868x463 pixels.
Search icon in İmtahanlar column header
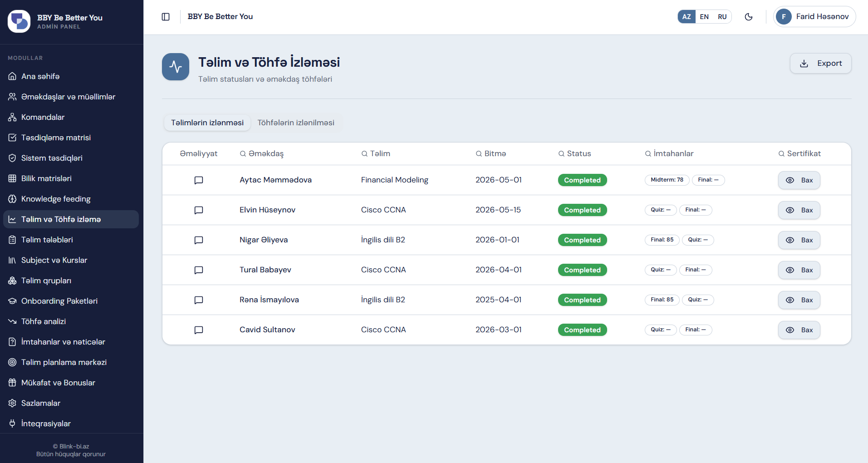[648, 154]
